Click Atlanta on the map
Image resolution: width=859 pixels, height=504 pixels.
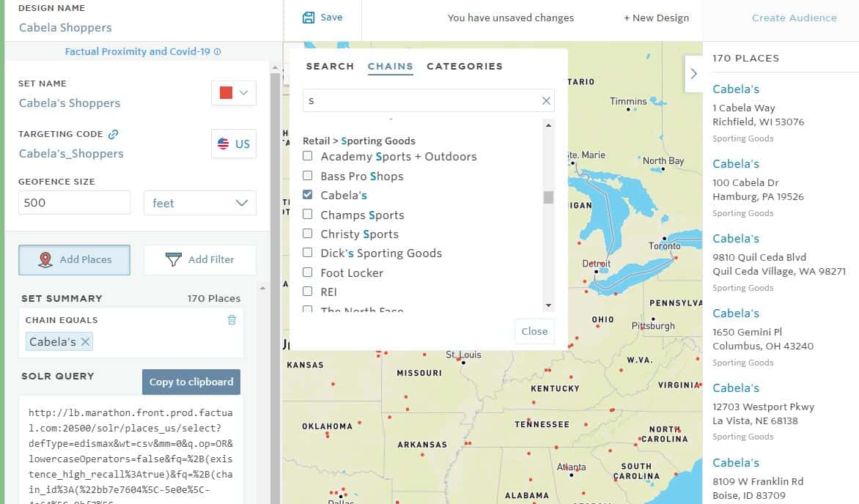[572, 467]
